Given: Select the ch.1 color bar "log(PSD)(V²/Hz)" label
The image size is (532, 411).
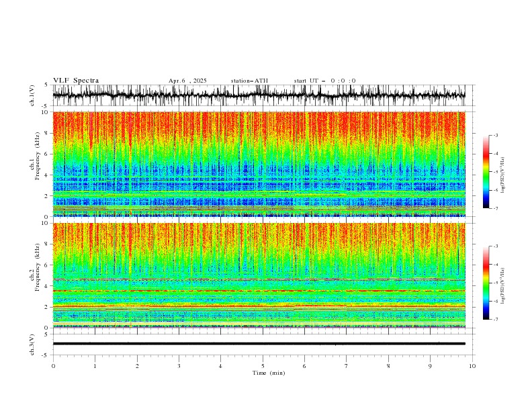Looking at the screenshot, I should coord(502,175).
